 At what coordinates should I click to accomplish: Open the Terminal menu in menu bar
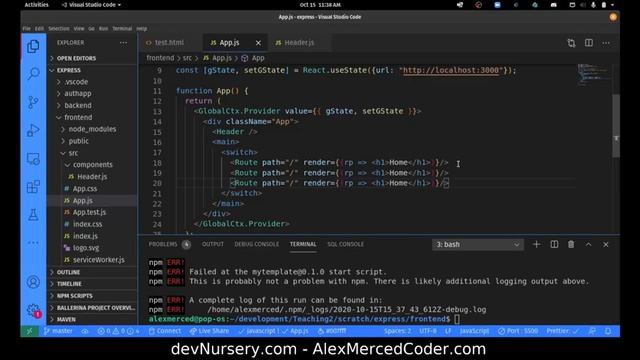click(122, 29)
